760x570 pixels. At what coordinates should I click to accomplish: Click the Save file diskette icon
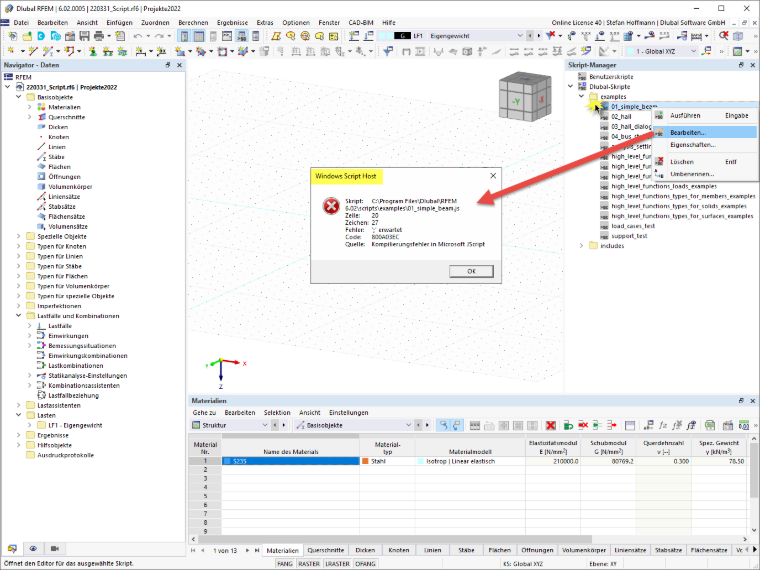click(84, 36)
